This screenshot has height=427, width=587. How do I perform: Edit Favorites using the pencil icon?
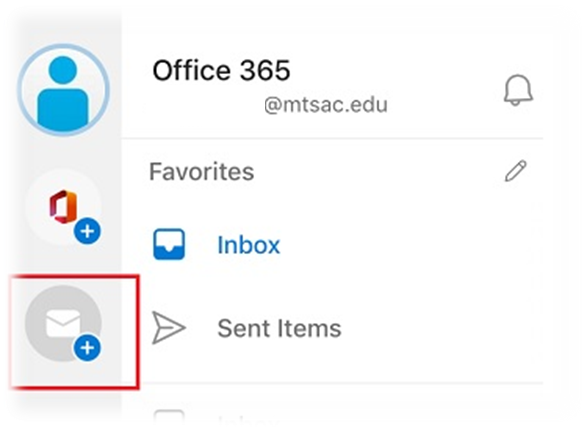(515, 171)
